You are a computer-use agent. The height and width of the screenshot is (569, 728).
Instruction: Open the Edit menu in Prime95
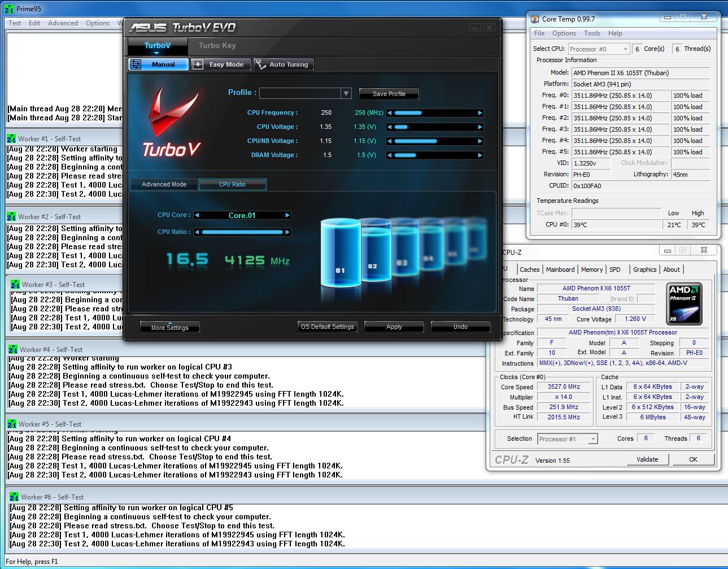point(34,23)
